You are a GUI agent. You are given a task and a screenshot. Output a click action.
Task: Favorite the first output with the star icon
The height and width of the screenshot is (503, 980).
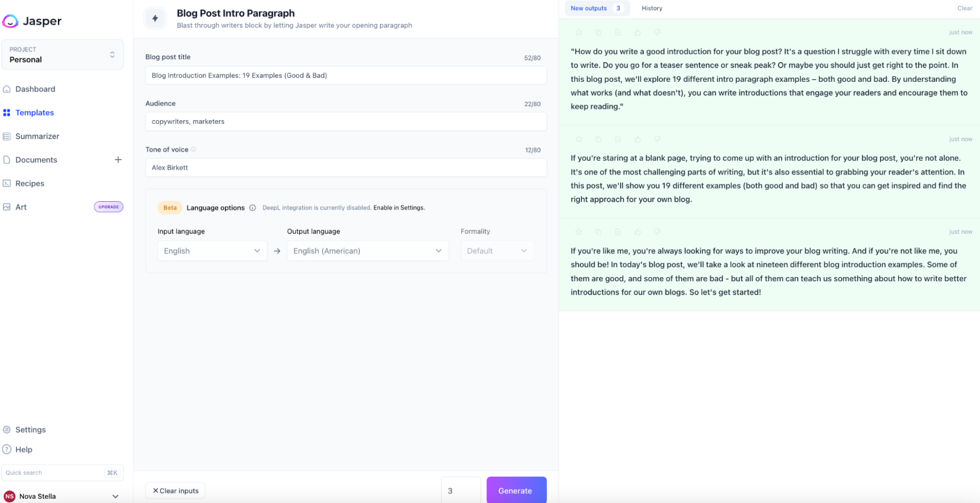(578, 32)
